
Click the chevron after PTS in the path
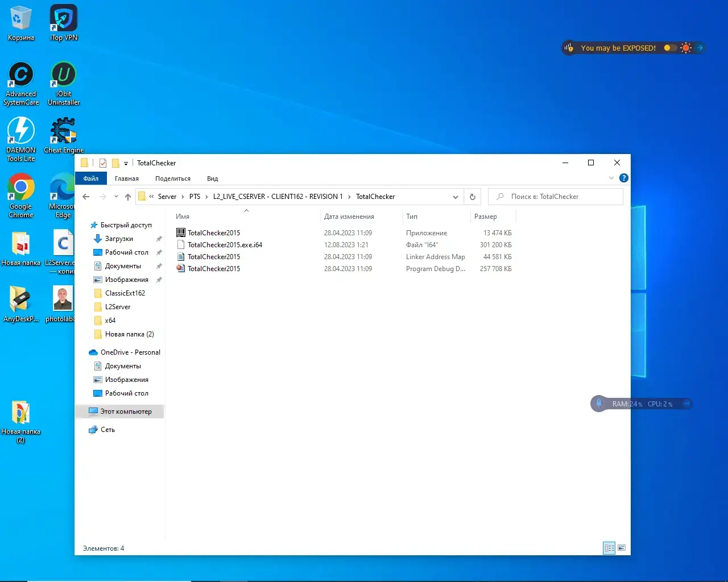[206, 197]
